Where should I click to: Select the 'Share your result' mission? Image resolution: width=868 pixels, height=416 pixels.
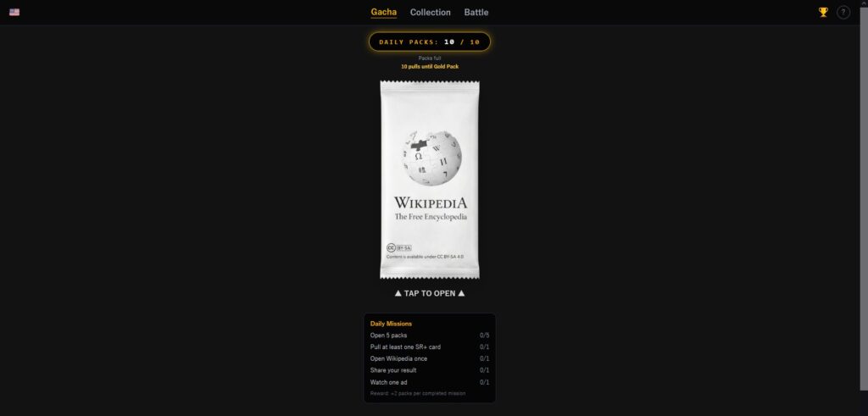tap(430, 370)
